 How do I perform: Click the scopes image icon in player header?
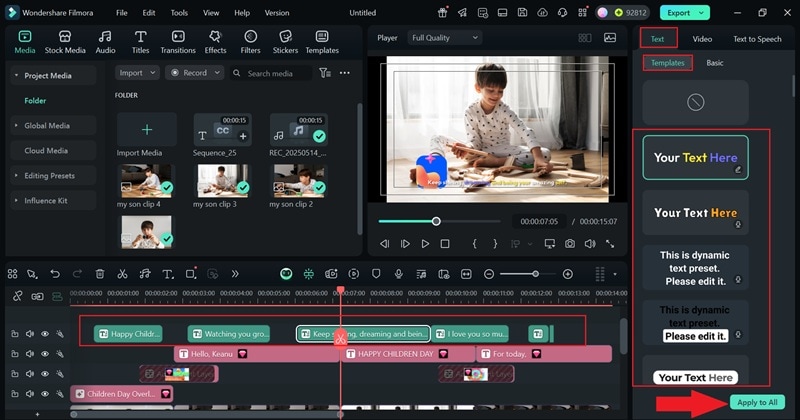[x=610, y=38]
